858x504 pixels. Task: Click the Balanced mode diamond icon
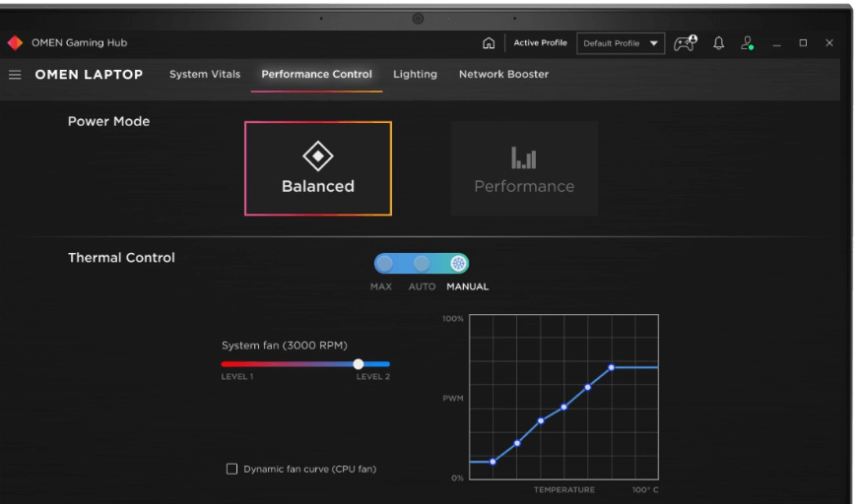pos(317,156)
